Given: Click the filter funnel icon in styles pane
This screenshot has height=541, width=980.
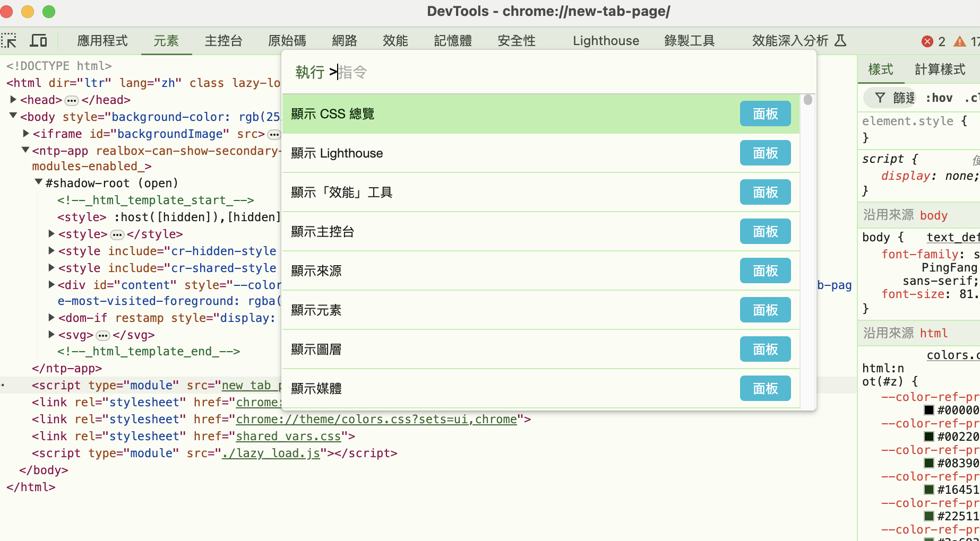Looking at the screenshot, I should point(880,98).
